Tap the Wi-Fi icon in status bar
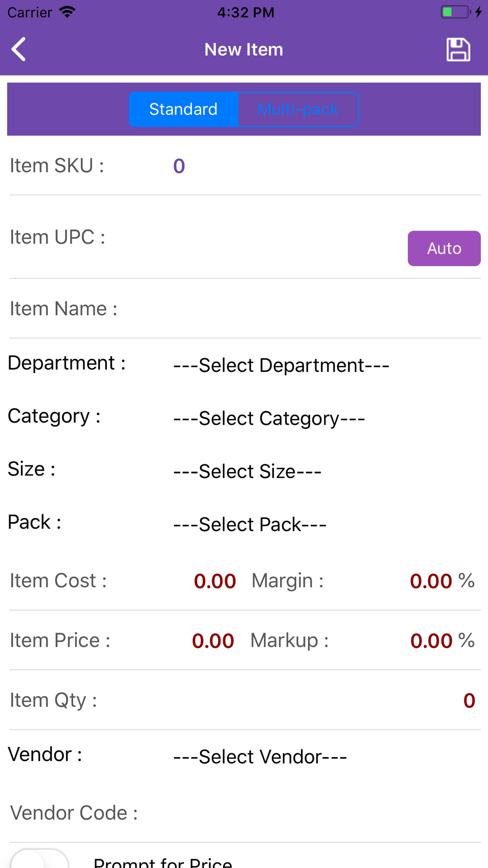The width and height of the screenshot is (488, 868). pos(67,12)
